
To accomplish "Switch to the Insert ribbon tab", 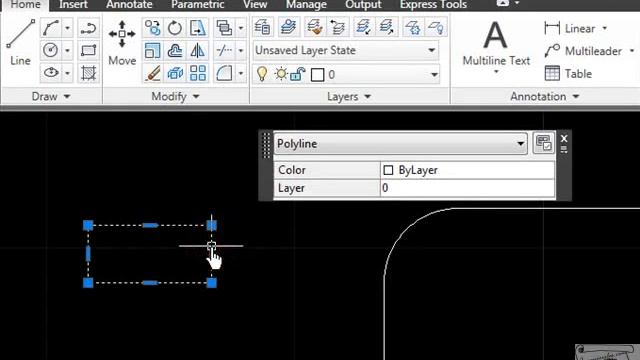I will pos(73,5).
